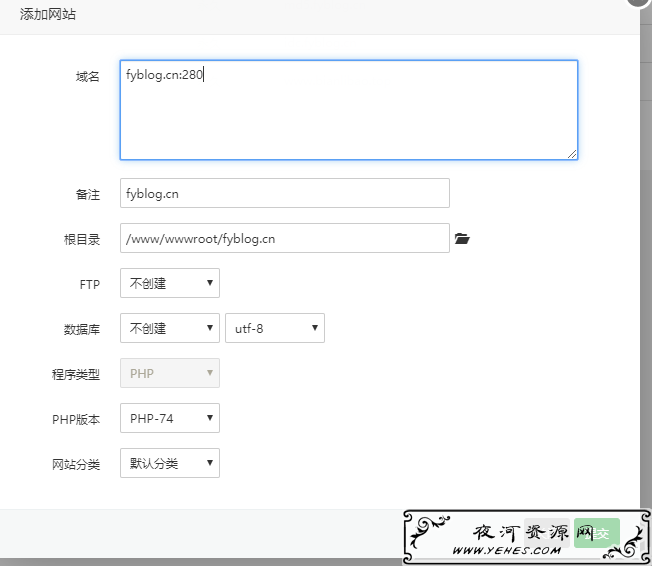The height and width of the screenshot is (566, 652).
Task: Open the FTP 不创建 dropdown
Action: 170,283
